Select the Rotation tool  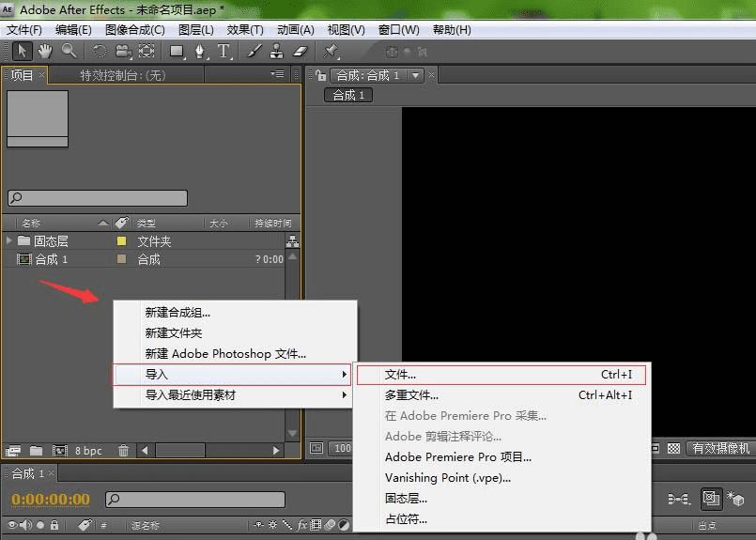click(100, 51)
